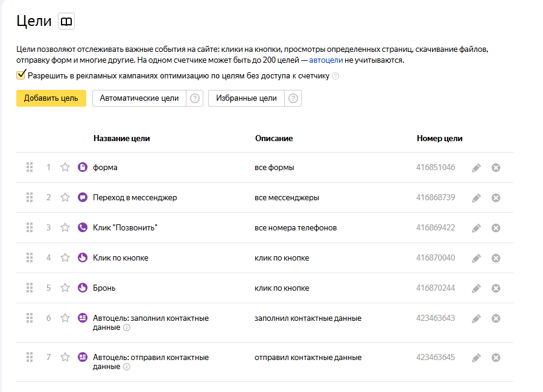Screen dimensions: 543x392
Task: Click the Добавить цель button
Action: pos(51,98)
